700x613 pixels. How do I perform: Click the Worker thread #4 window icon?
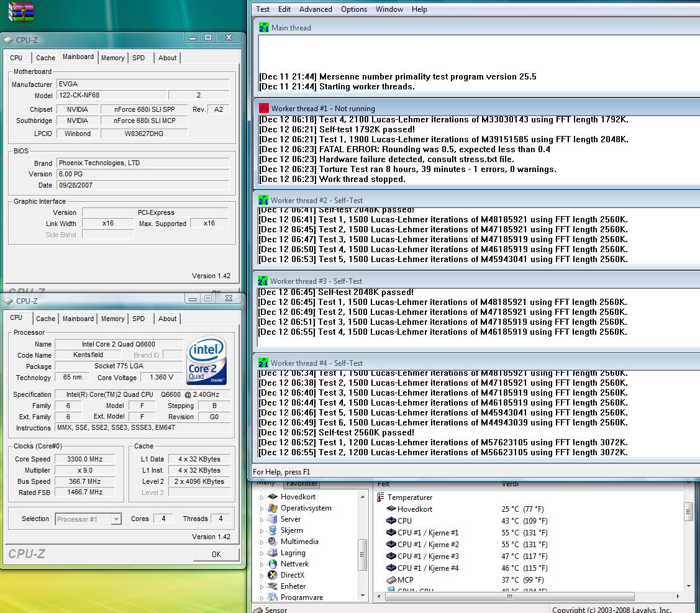point(263,363)
